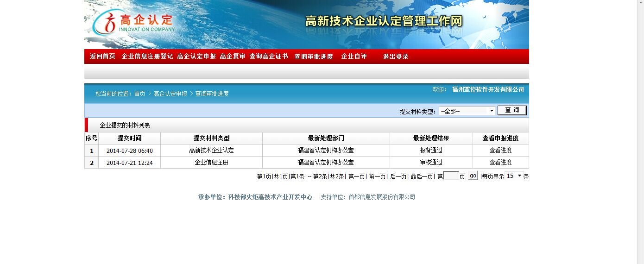
Task: Click the 最新处理结果 column header
Action: pyautogui.click(x=431, y=138)
